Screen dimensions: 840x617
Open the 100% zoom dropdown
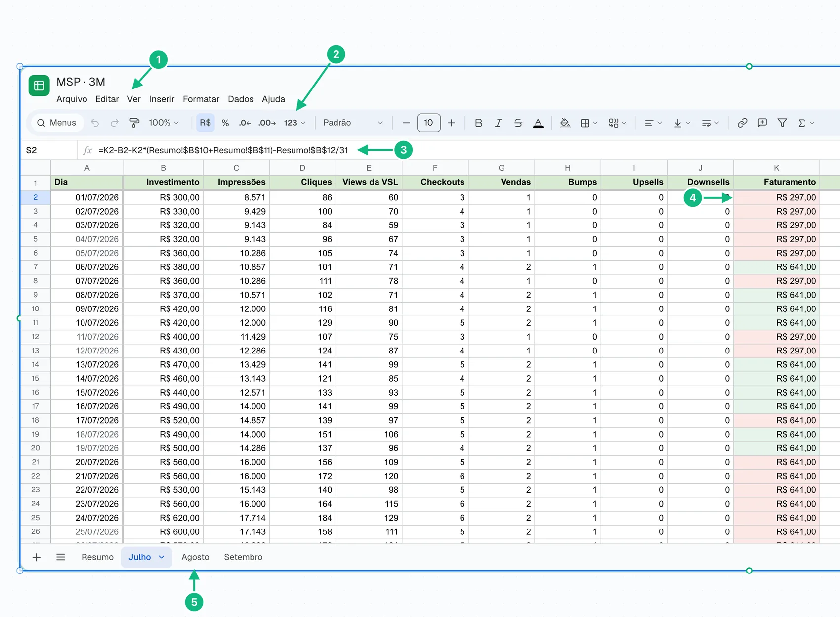pos(164,123)
